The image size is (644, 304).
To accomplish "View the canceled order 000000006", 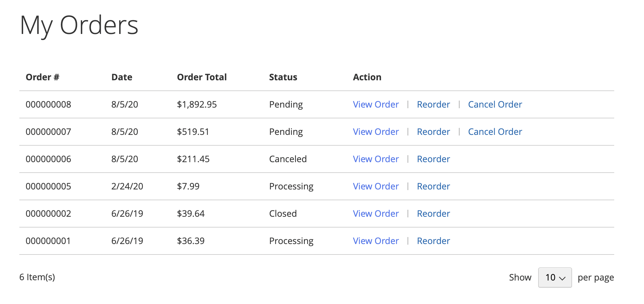I will click(x=376, y=159).
